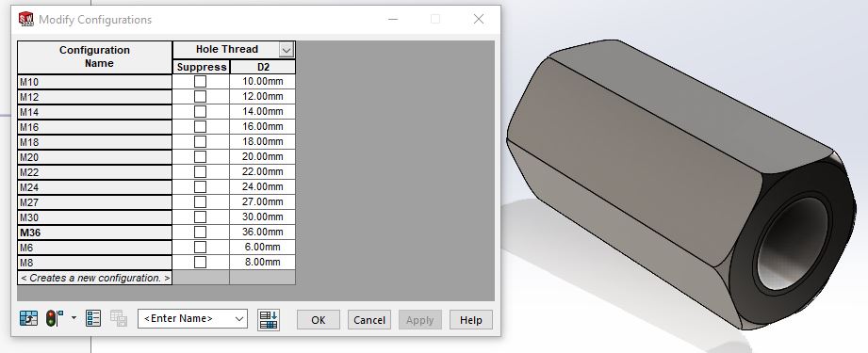Viewport: 868px width, 353px height.
Task: Click the greyed-out table views icon
Action: (118, 319)
